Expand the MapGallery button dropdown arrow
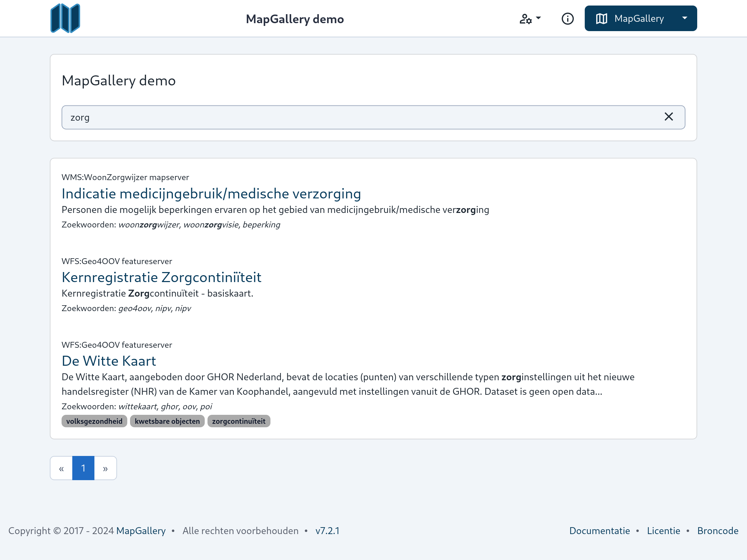747x560 pixels. pyautogui.click(x=684, y=18)
